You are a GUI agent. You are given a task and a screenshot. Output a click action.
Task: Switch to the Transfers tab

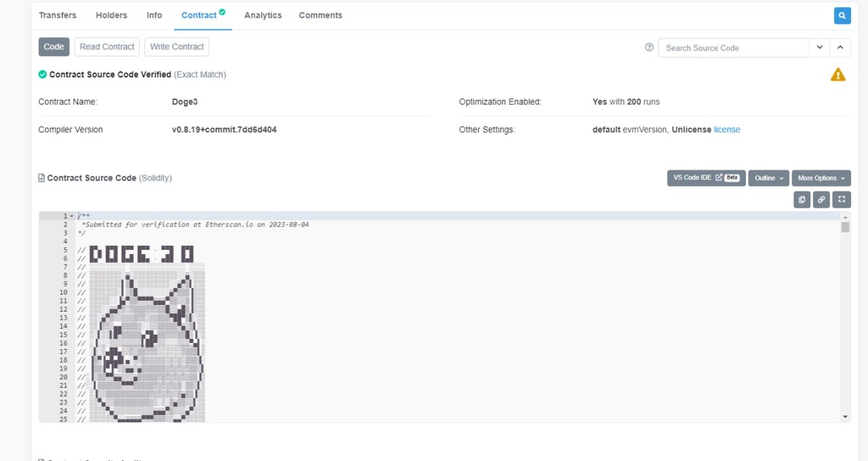(x=57, y=15)
